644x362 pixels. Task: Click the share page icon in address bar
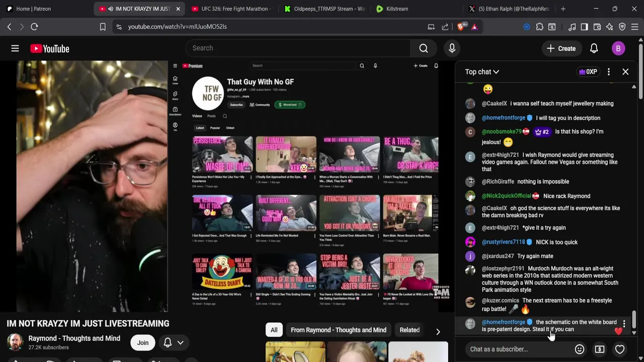[x=445, y=27]
